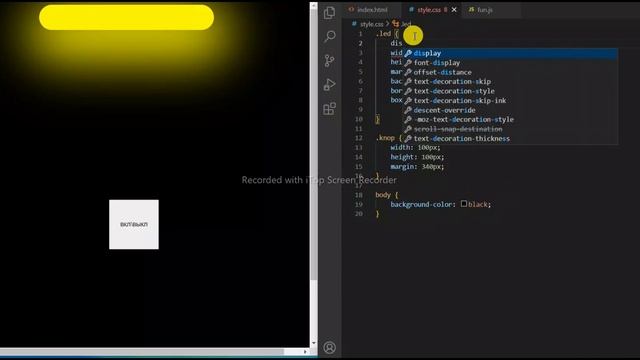Screen dimensions: 640x360
Task: Click the '.knop {' selector
Action: [x=389, y=138]
